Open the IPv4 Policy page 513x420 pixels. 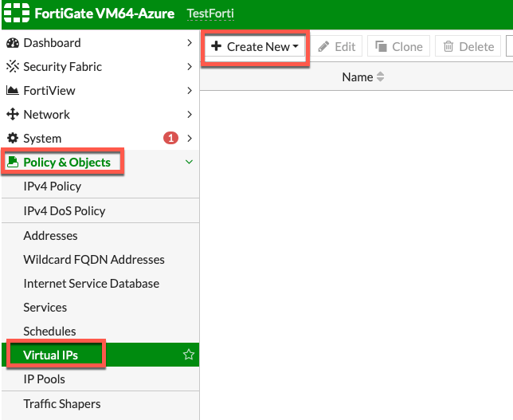tap(53, 186)
